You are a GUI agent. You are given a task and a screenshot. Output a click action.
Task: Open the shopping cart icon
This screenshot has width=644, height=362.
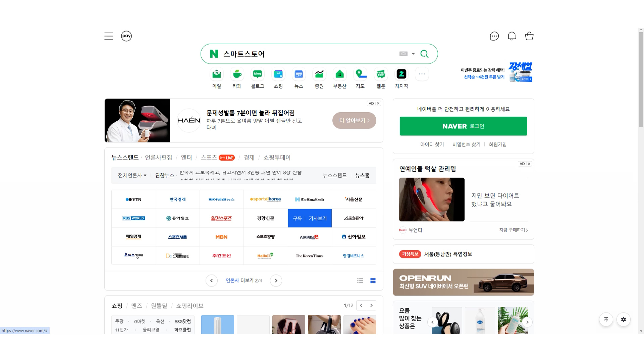coord(529,36)
